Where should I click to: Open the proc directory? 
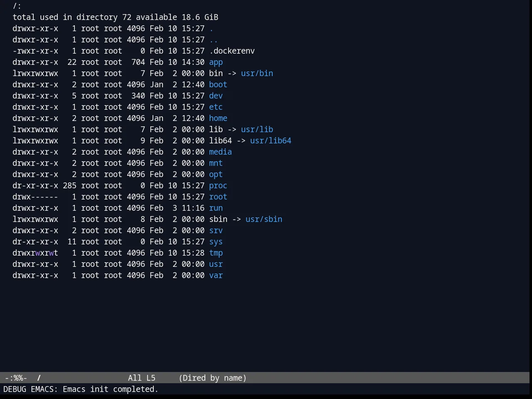tap(218, 185)
